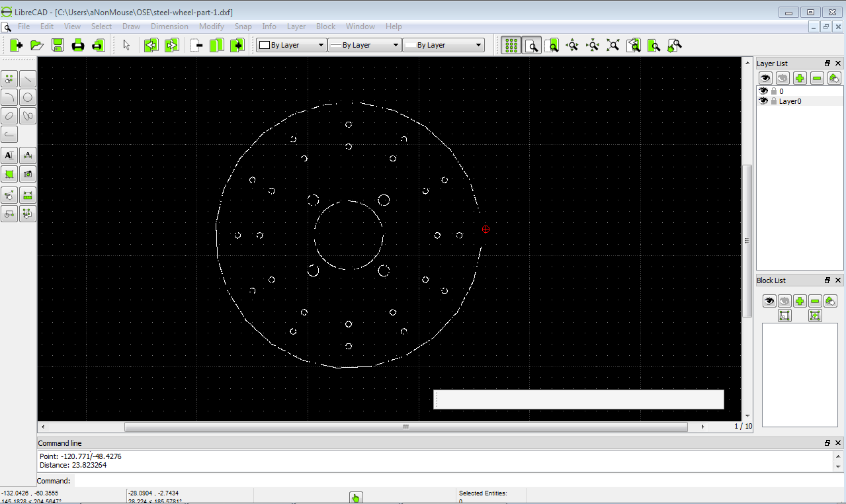Select the Hatch tool
This screenshot has height=504, width=846.
(9, 174)
